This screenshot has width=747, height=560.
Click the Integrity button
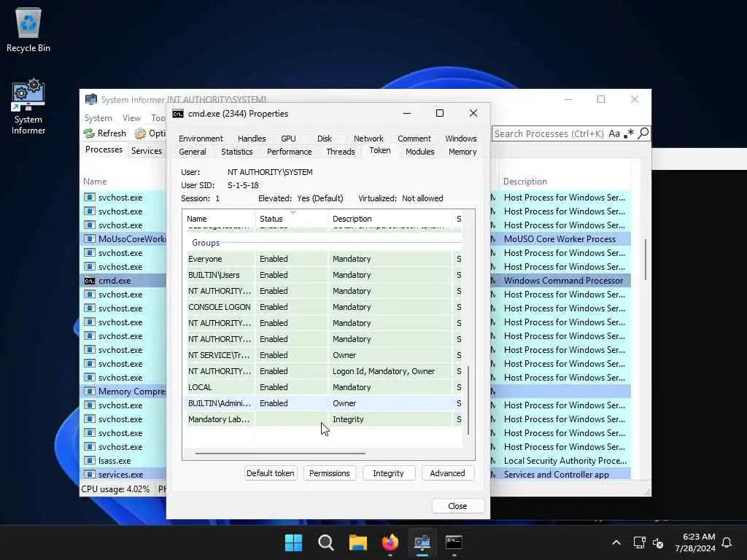[x=388, y=473]
